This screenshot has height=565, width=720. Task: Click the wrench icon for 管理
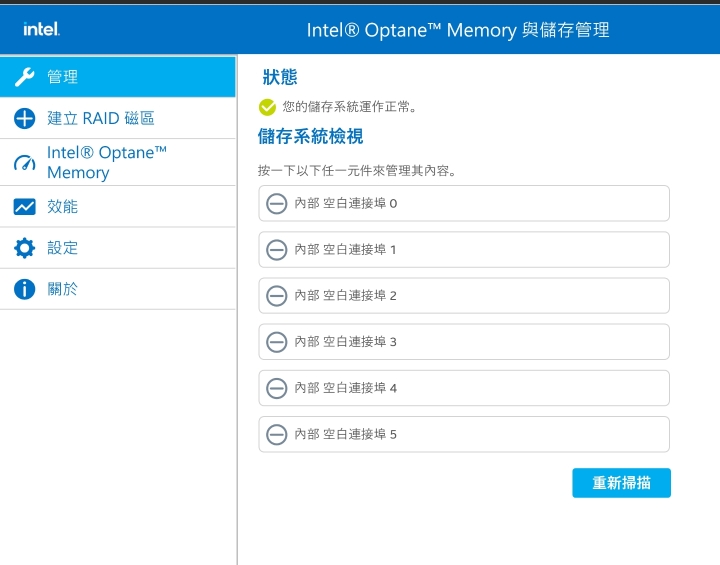tap(24, 77)
